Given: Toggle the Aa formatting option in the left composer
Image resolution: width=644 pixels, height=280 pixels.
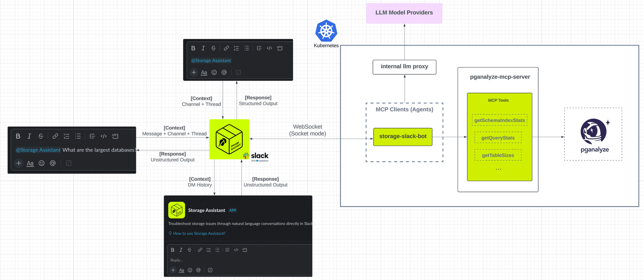Looking at the screenshot, I should 30,163.
